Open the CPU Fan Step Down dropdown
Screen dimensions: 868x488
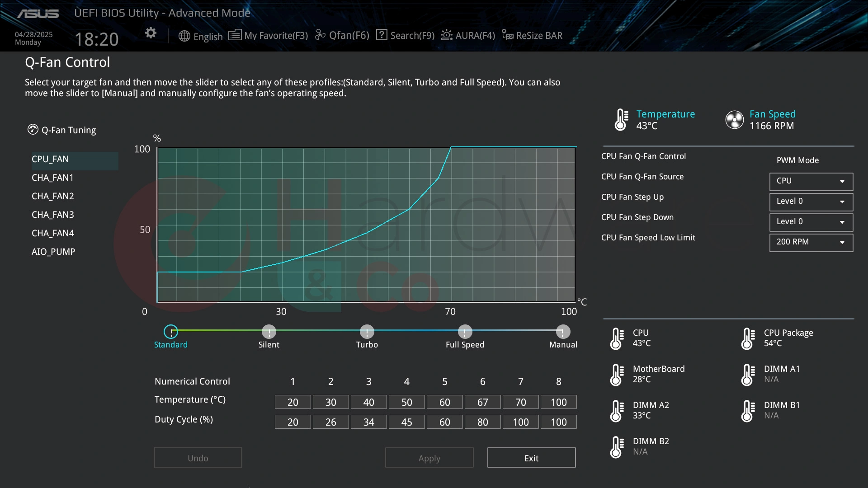[811, 222]
